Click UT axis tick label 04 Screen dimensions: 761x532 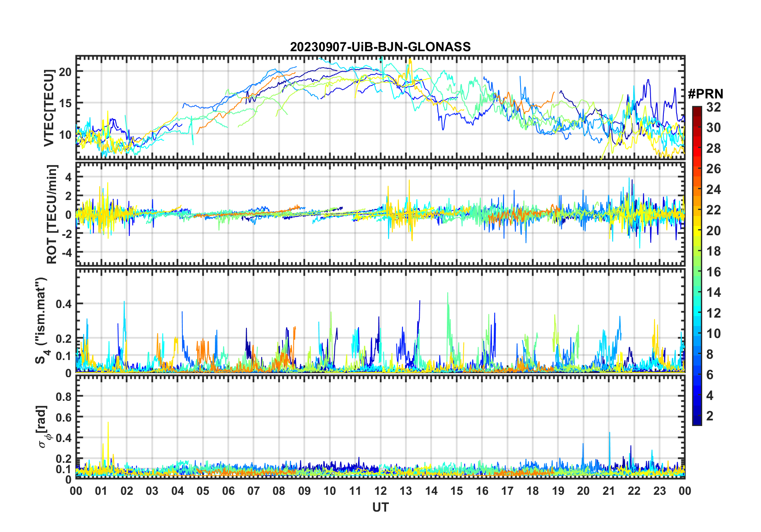click(x=178, y=491)
